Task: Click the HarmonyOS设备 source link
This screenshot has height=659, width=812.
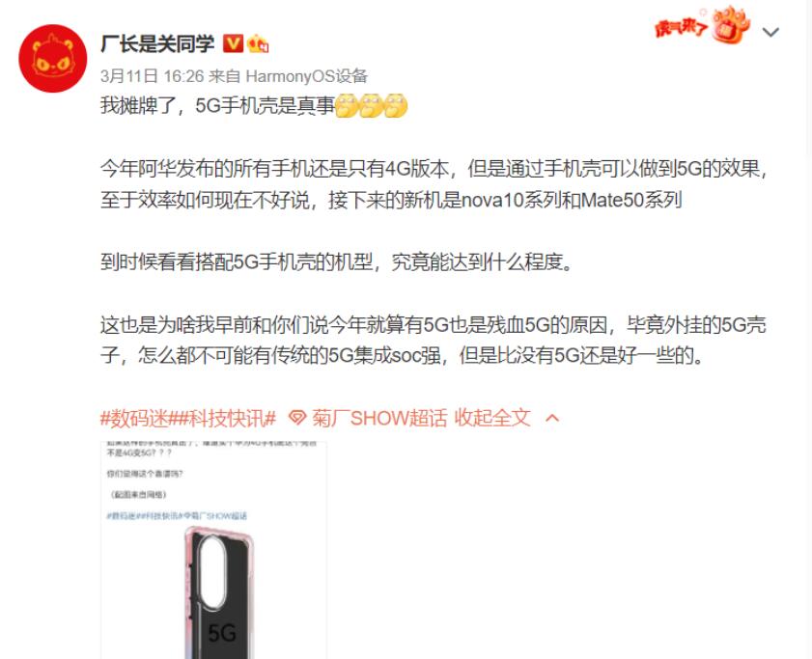Action: click(x=307, y=76)
